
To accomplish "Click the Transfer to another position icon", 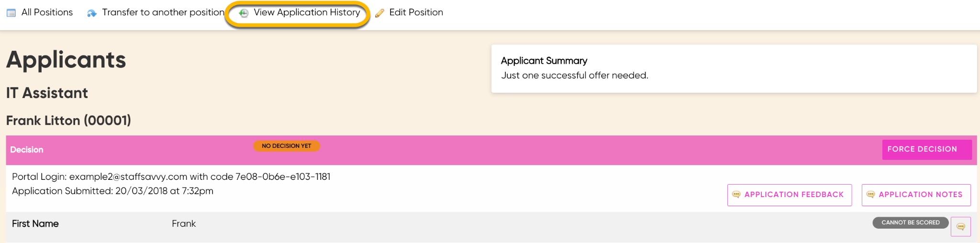I will (x=92, y=13).
